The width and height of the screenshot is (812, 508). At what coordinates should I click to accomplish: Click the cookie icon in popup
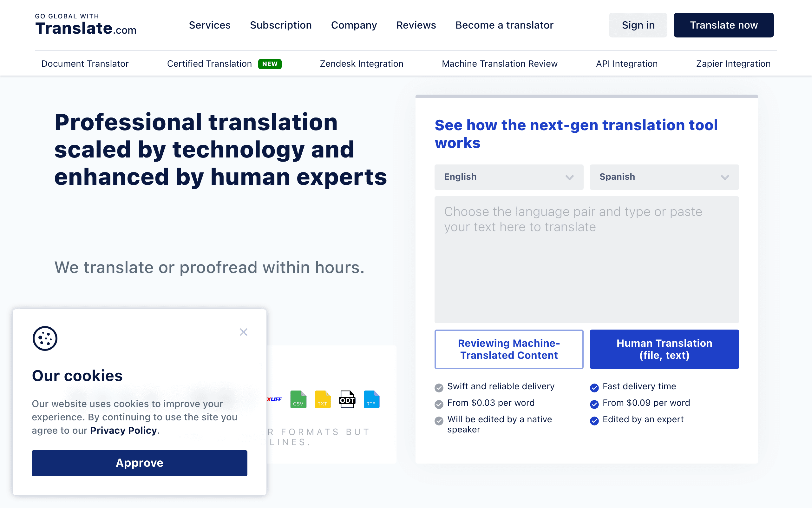tap(45, 338)
